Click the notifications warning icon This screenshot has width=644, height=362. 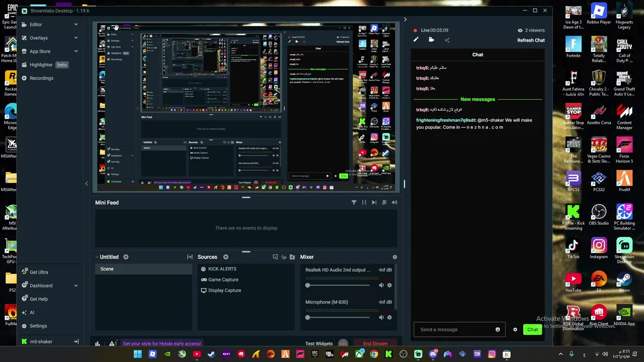coord(112,344)
